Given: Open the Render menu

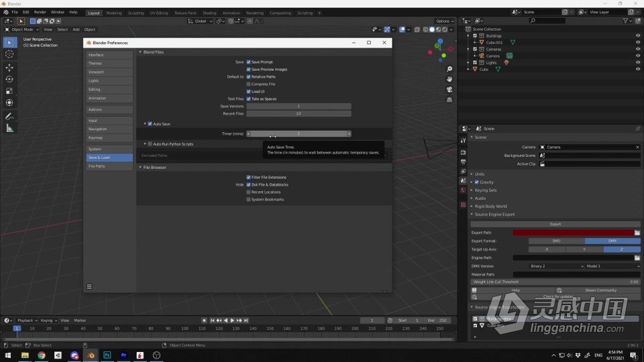Looking at the screenshot, I should 40,12.
